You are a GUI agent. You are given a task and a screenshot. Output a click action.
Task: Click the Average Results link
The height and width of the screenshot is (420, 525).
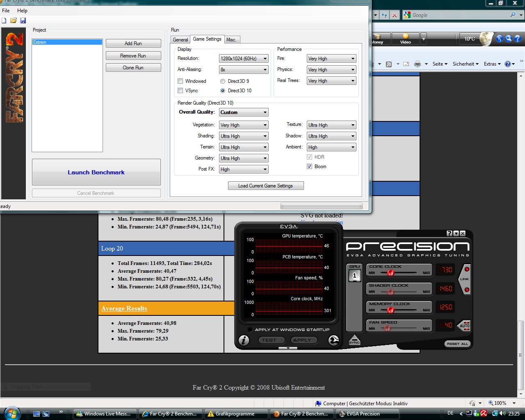[124, 309]
